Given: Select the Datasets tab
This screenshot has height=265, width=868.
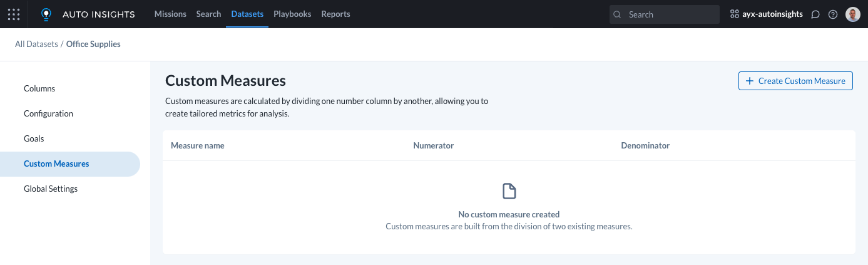Looking at the screenshot, I should (247, 14).
